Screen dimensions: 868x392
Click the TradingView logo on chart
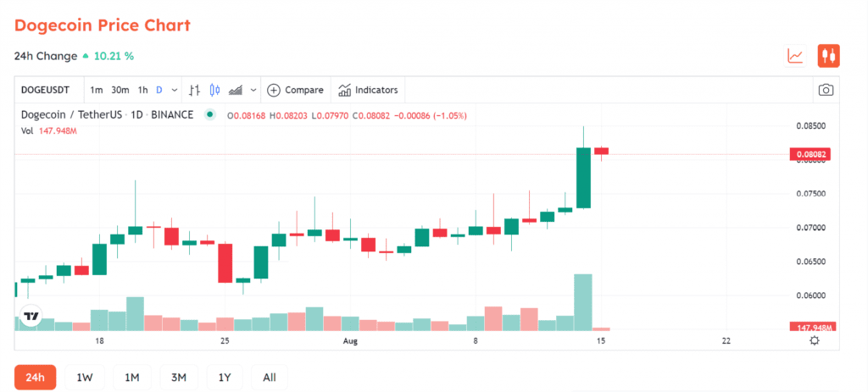(31, 316)
